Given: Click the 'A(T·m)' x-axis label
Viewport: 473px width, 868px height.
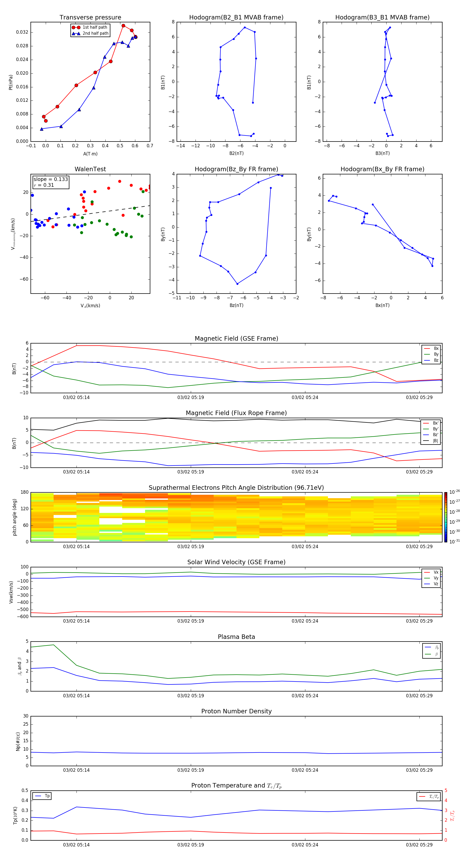Looking at the screenshot, I should click(x=90, y=154).
